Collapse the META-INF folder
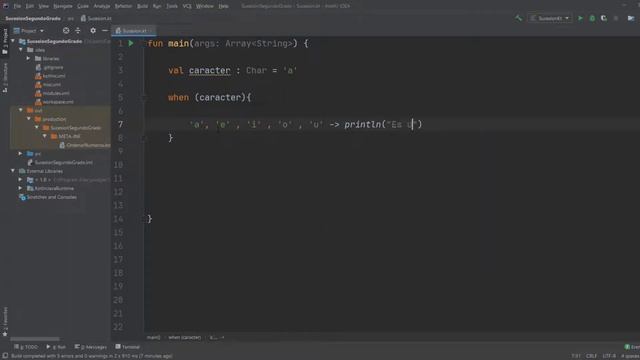Screen dimensions: 640x360 tap(44, 136)
